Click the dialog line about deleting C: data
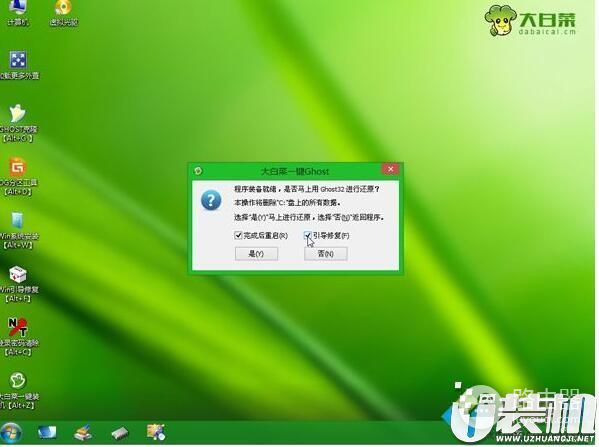Viewport: 599px width, 447px height. point(287,203)
